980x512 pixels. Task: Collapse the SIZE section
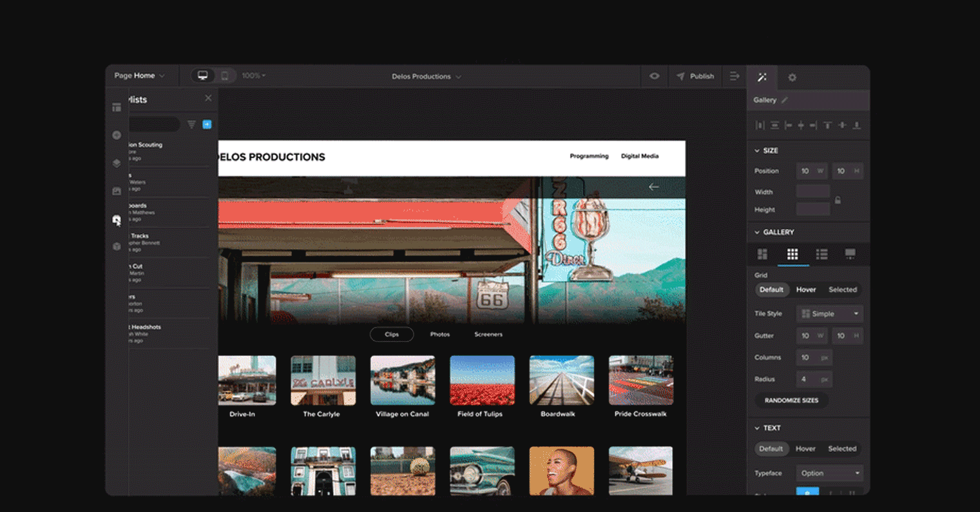[x=757, y=150]
